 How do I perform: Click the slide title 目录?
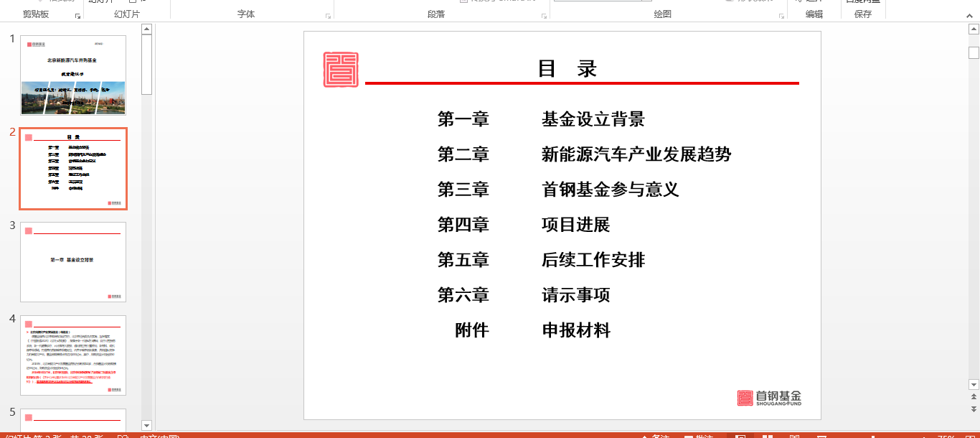[567, 69]
